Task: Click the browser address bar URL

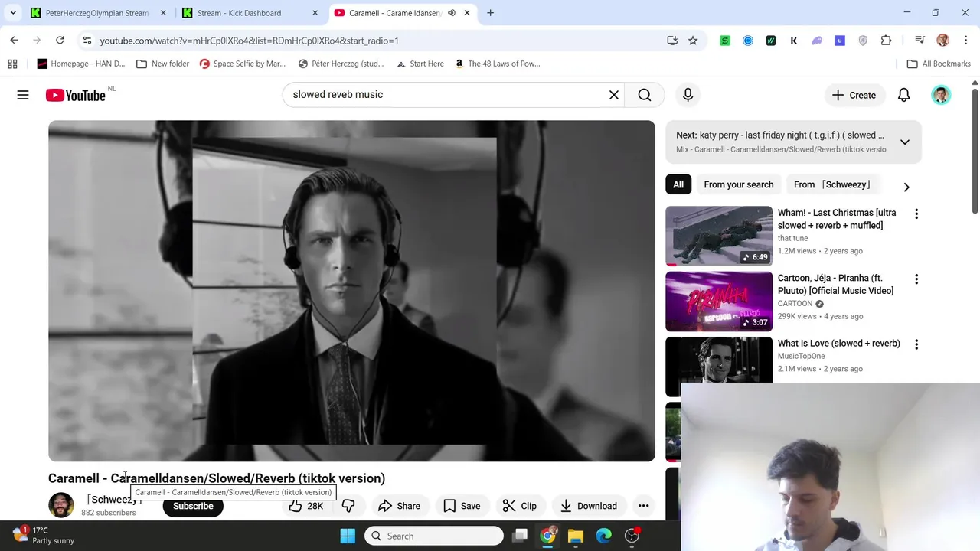Action: click(249, 41)
